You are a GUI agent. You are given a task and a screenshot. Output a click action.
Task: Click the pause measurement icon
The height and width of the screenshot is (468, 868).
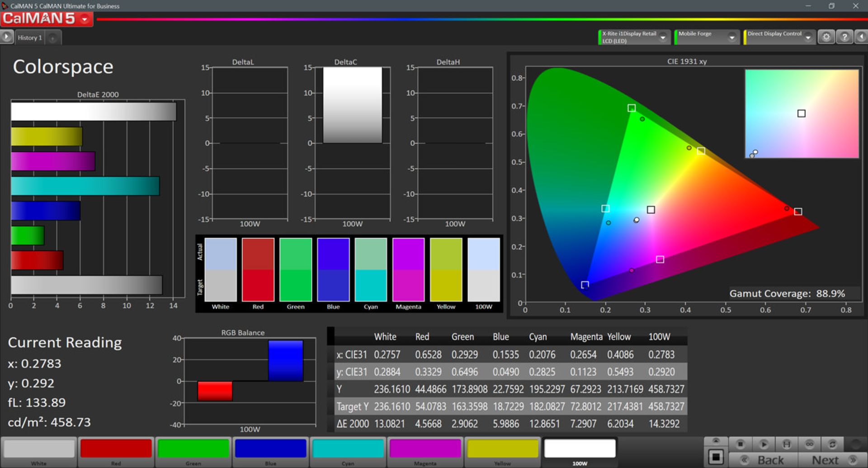tap(787, 444)
